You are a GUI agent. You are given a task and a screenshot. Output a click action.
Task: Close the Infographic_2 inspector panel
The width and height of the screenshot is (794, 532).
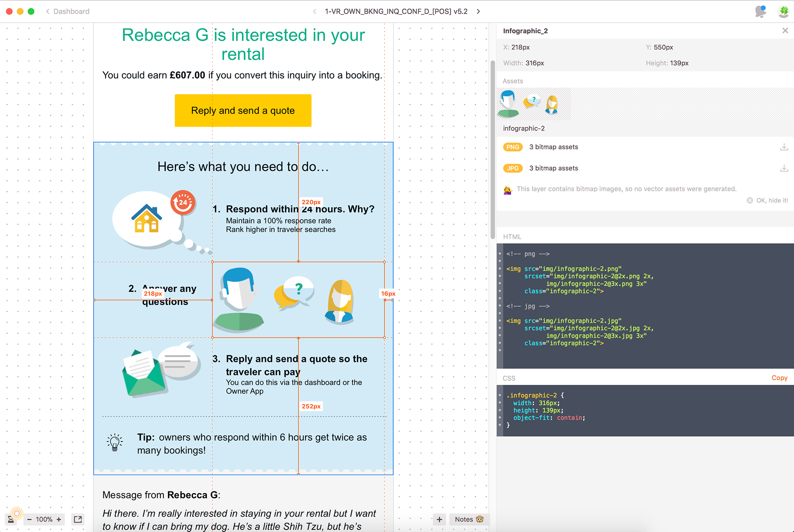point(785,31)
